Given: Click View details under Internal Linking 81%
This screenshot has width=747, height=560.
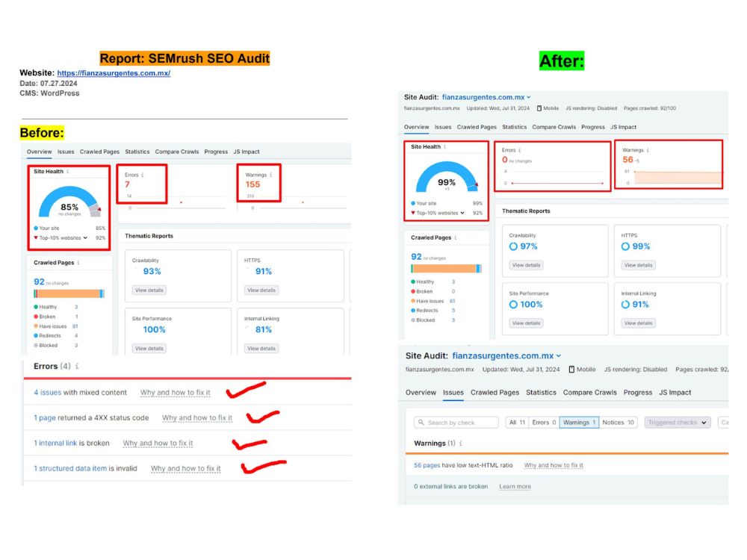Looking at the screenshot, I should coord(261,349).
